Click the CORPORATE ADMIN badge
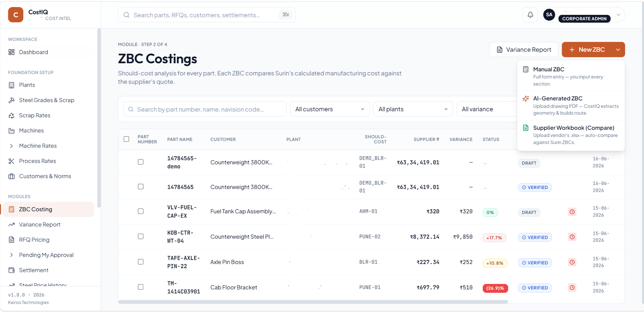 [584, 19]
